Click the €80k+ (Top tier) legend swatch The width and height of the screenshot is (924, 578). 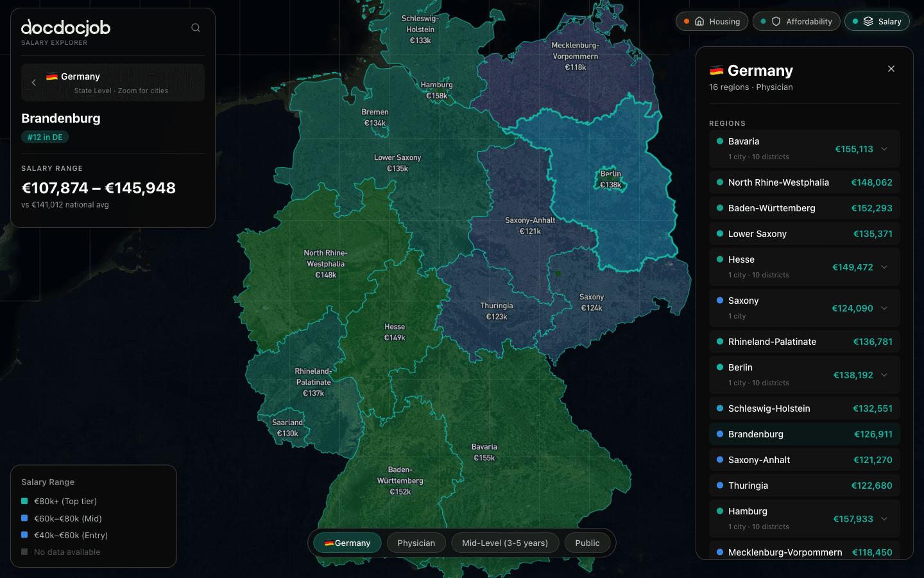click(24, 501)
